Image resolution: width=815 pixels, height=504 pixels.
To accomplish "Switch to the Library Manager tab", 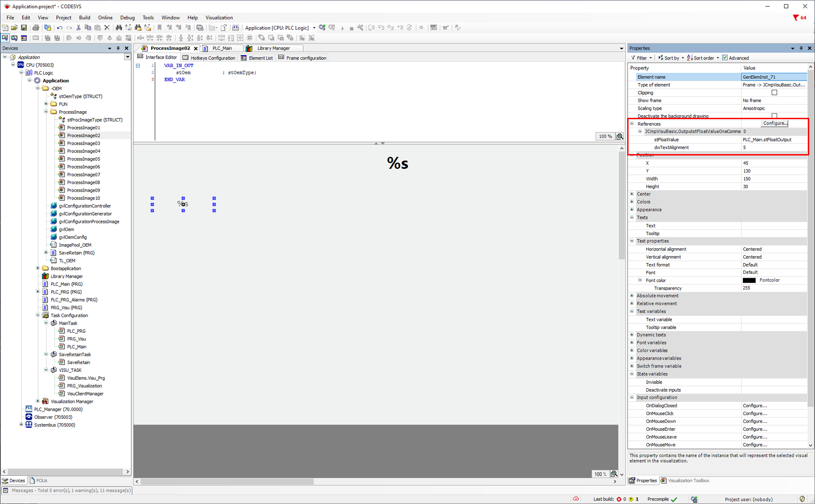I will 273,48.
